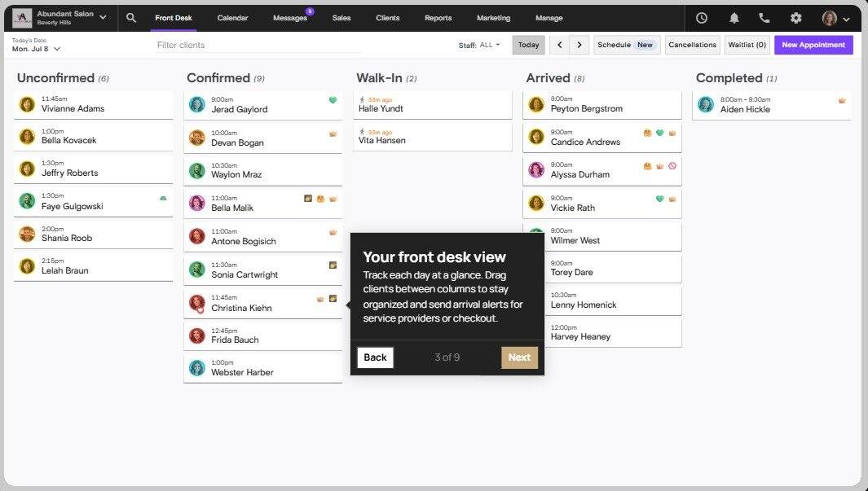Expand the Abundant Salon location dropdown
Viewport: 868px width, 491px height.
[x=103, y=18]
